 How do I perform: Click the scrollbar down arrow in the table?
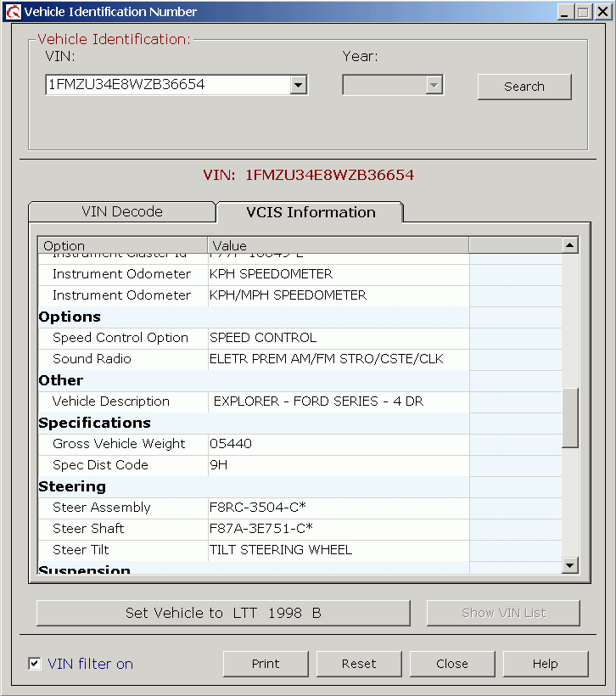(x=570, y=565)
